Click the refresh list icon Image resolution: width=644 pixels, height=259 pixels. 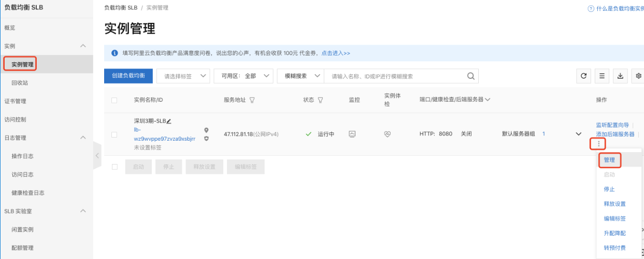[583, 76]
